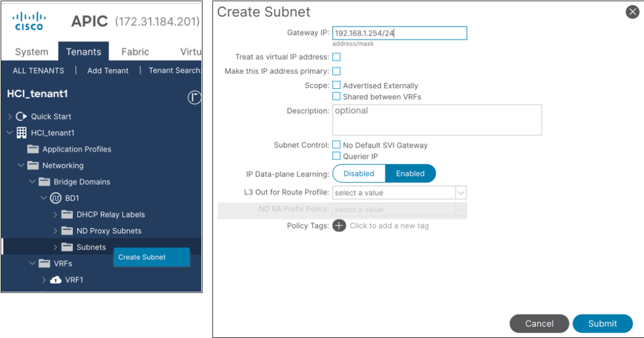Image resolution: width=644 pixels, height=338 pixels.
Task: Select the BD1 label in tree
Action: click(72, 198)
